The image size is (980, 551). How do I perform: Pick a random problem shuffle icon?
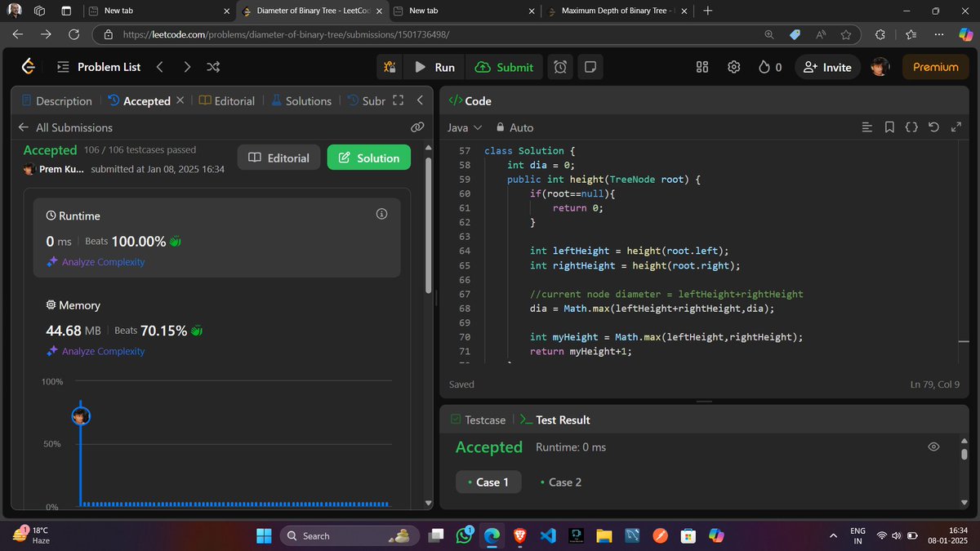point(213,67)
